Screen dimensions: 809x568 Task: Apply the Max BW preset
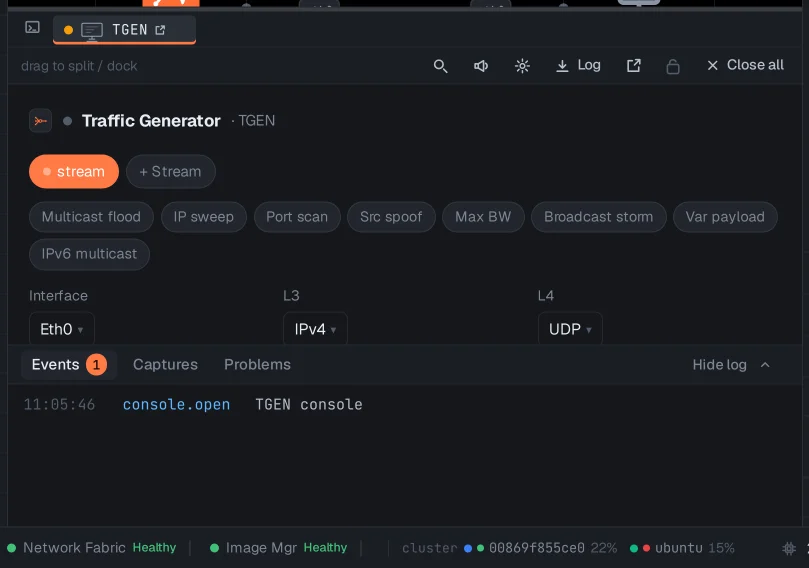(x=483, y=217)
